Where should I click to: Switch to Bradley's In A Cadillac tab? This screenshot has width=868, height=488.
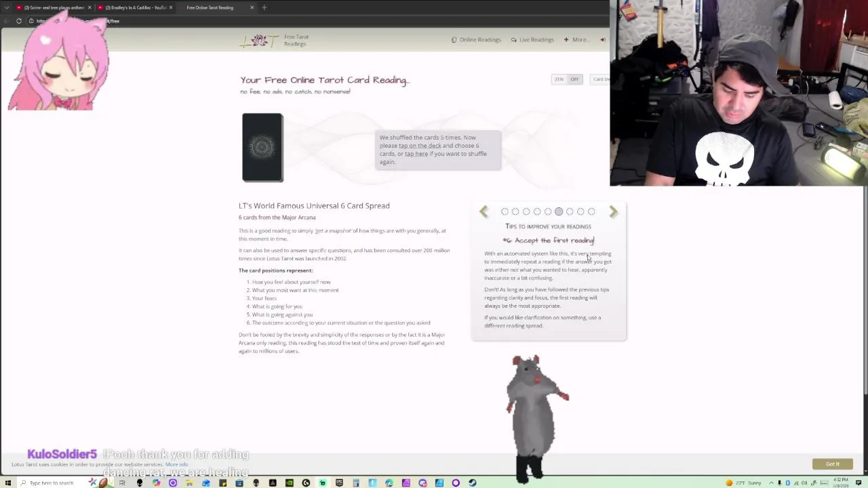click(134, 7)
